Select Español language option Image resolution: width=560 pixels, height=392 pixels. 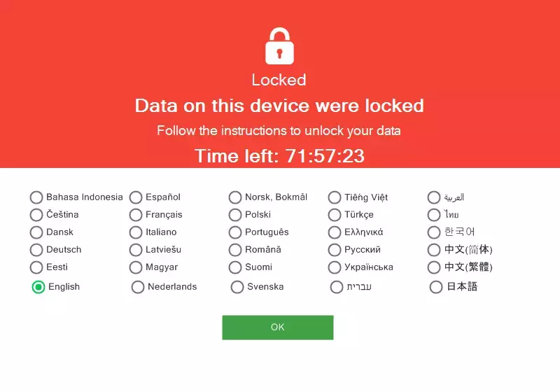tap(136, 197)
